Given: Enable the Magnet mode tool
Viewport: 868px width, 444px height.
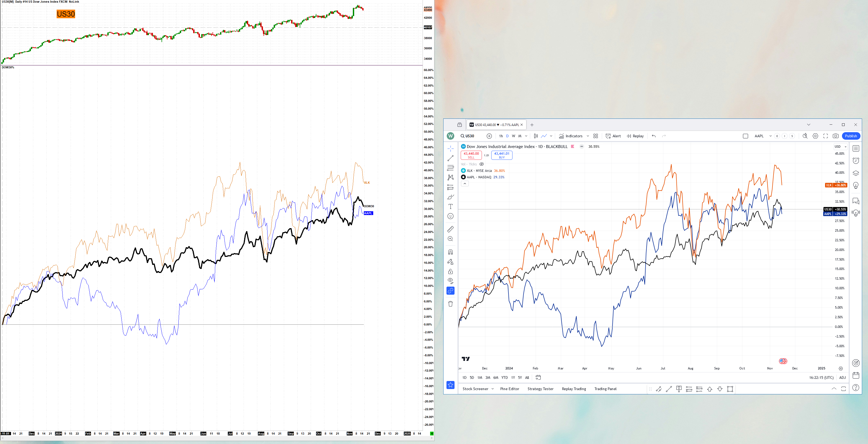Looking at the screenshot, I should pos(451,252).
